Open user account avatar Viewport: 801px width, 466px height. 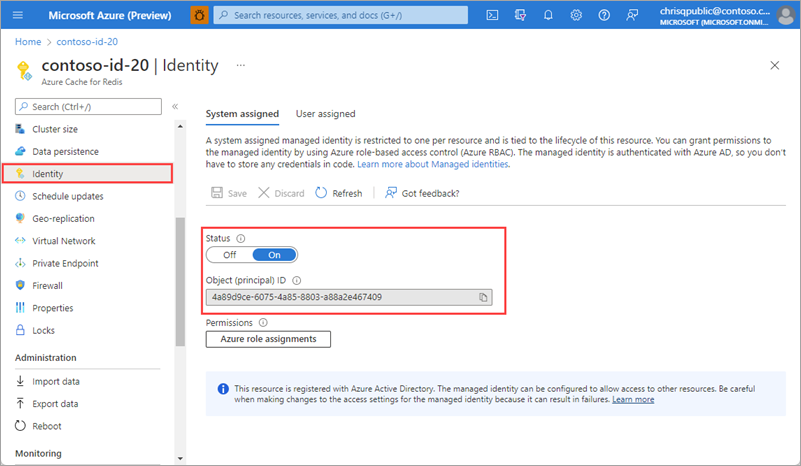click(x=786, y=15)
